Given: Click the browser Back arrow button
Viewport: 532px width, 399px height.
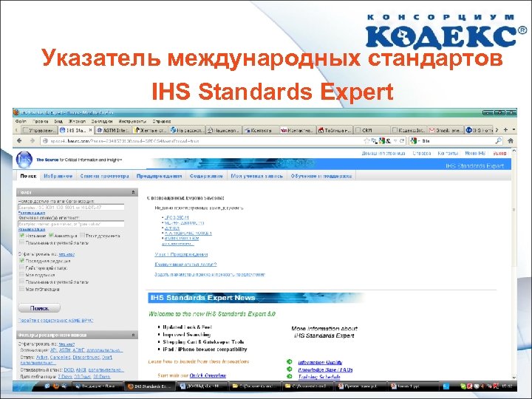Looking at the screenshot, I should 19,140.
